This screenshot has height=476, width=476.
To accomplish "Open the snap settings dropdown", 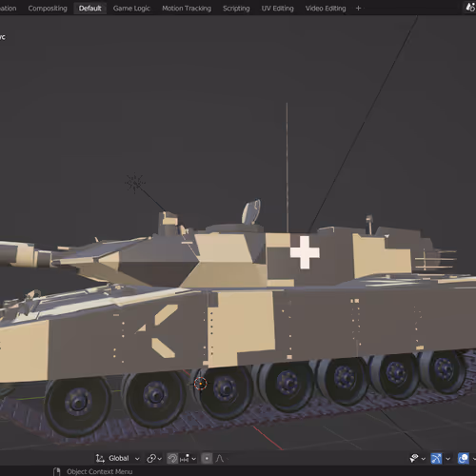I will (188, 458).
